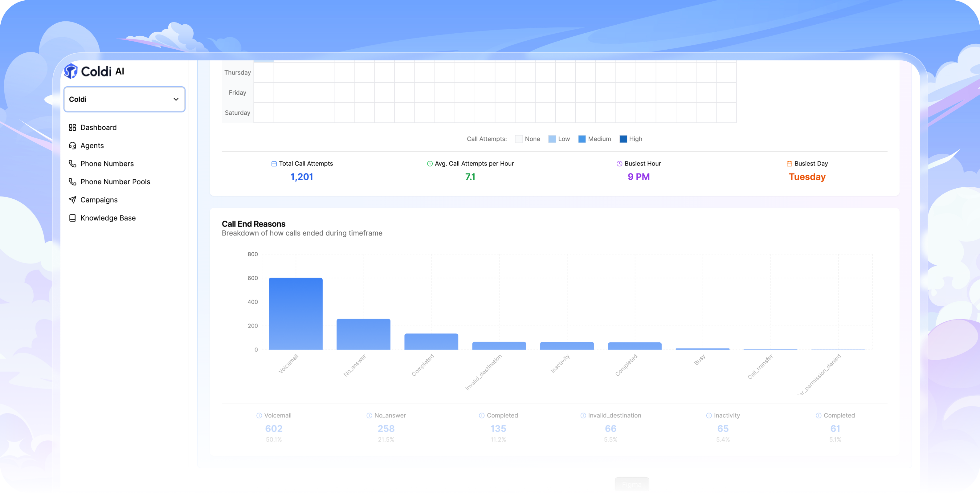Click the Knowledge Base book icon
Image resolution: width=980 pixels, height=493 pixels.
(x=72, y=218)
